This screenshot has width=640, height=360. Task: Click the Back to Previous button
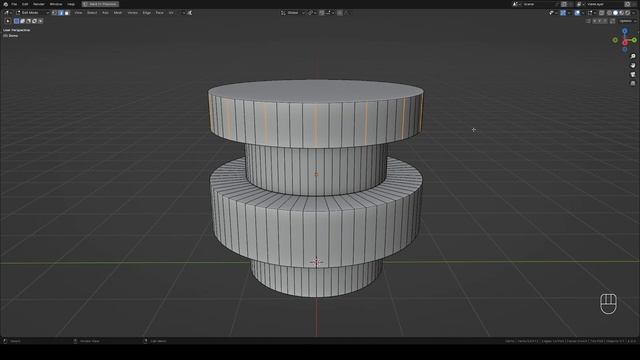pyautogui.click(x=100, y=4)
